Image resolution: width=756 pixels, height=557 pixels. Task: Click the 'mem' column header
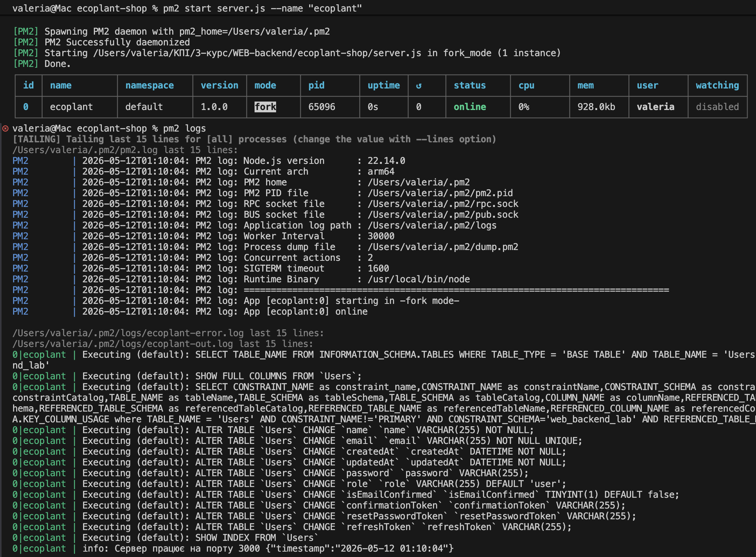pyautogui.click(x=586, y=85)
